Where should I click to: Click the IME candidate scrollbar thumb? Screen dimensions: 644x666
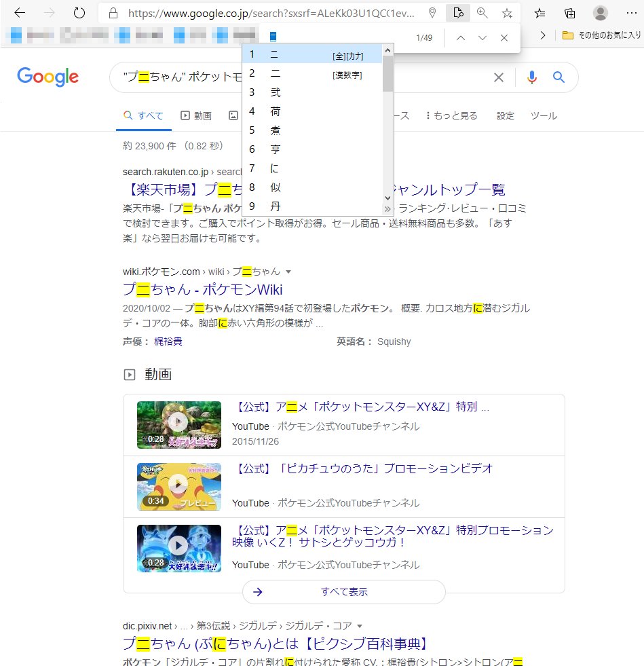(387, 73)
